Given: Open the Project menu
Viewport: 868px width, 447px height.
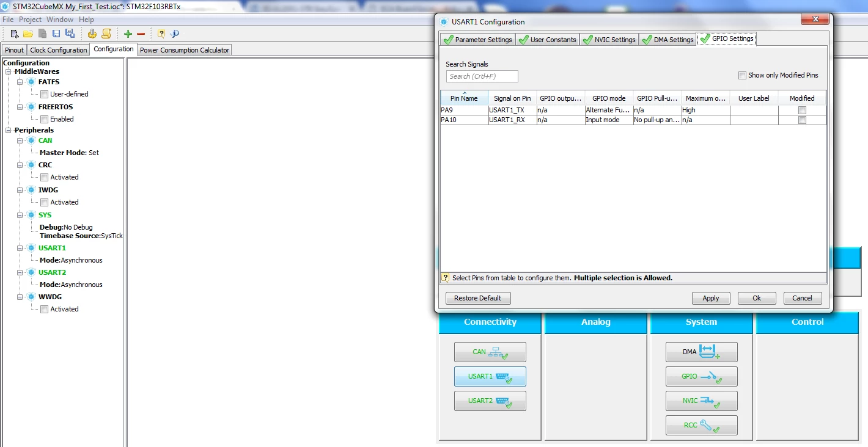Looking at the screenshot, I should coord(30,20).
